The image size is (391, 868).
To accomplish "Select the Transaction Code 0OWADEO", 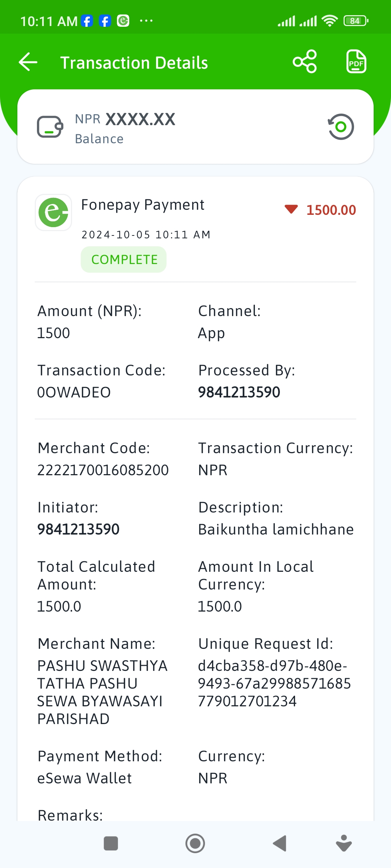I will tap(74, 392).
